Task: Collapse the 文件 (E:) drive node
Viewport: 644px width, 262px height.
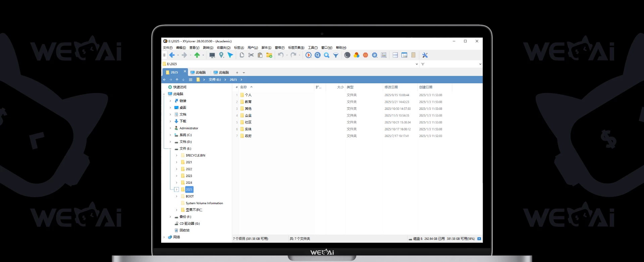Action: point(170,148)
